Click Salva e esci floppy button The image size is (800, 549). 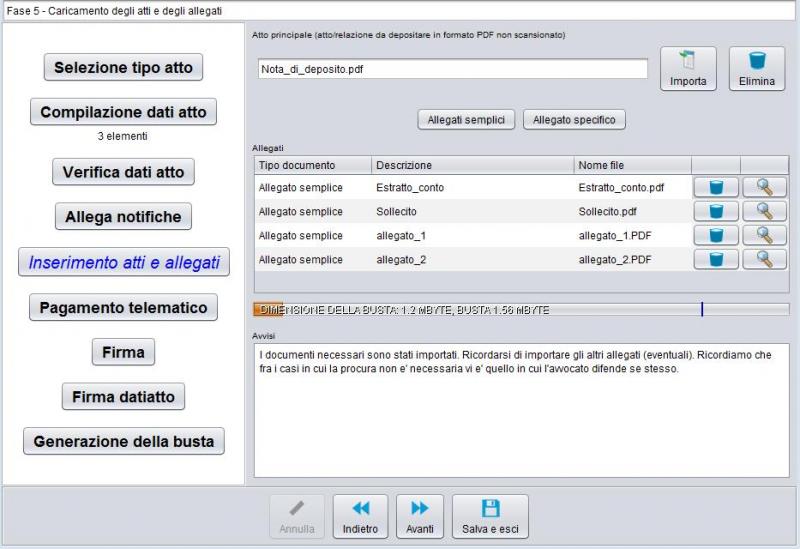pos(490,516)
